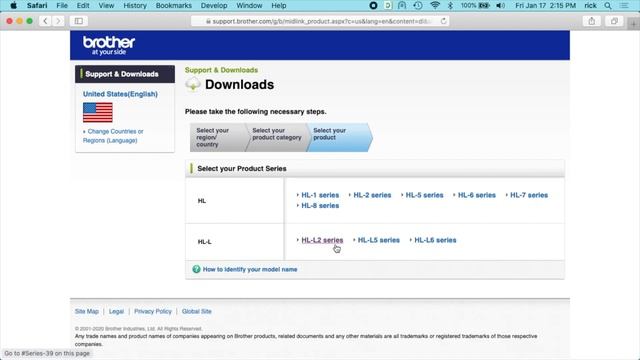Click the Time Machine icon in menu bar
The image size is (640, 360).
click(418, 6)
